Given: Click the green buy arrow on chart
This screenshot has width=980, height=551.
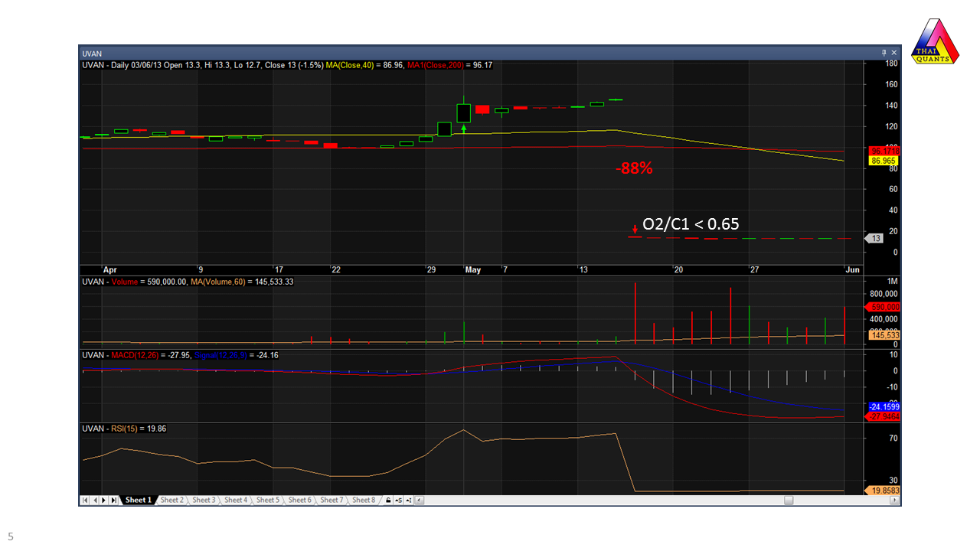Looking at the screenshot, I should click(x=464, y=129).
